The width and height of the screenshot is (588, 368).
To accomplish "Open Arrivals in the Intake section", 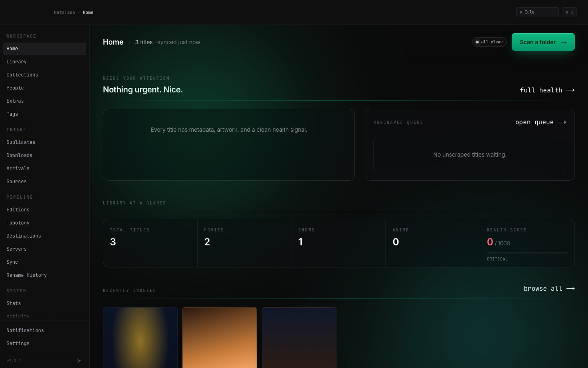I will 45,168.
